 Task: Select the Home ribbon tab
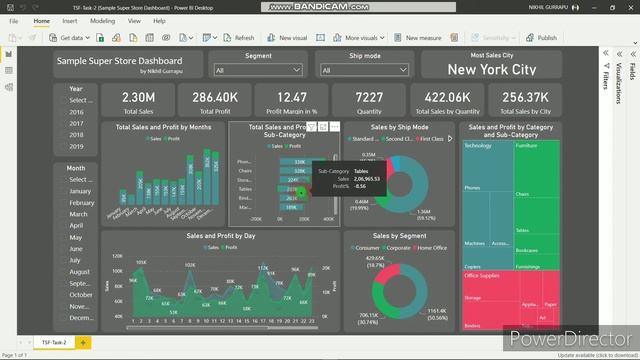pos(42,21)
